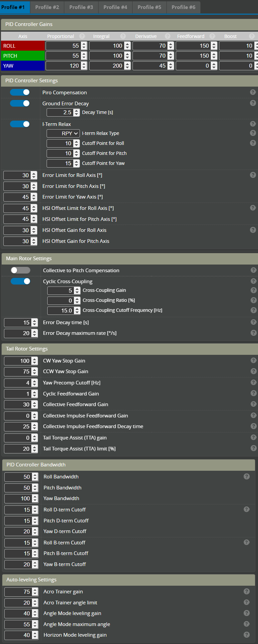Viewport: 258px width, 644px height.
Task: Adjust Cross-Coupling Gain using its stepper arrows
Action: tap(77, 290)
